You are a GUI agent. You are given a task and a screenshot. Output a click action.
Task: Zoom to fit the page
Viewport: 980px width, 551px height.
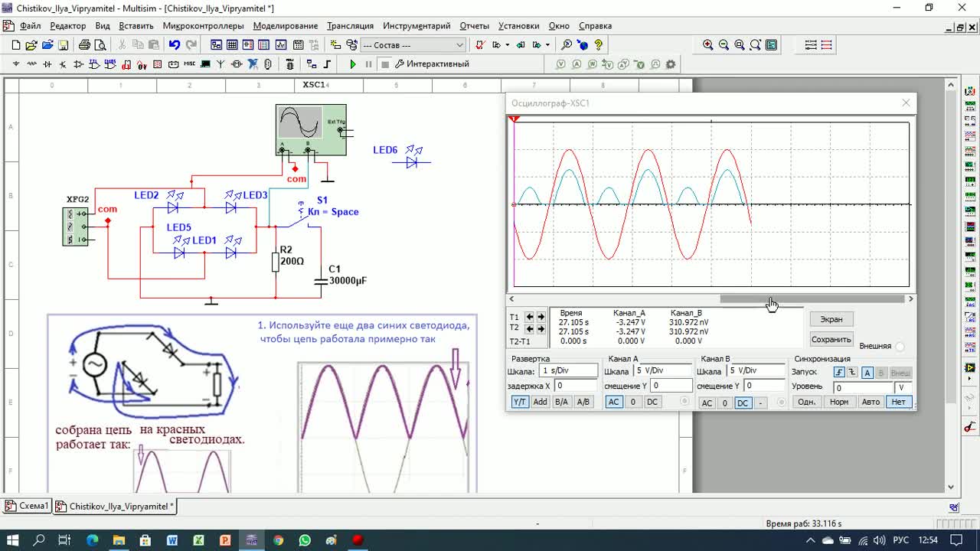click(x=755, y=44)
